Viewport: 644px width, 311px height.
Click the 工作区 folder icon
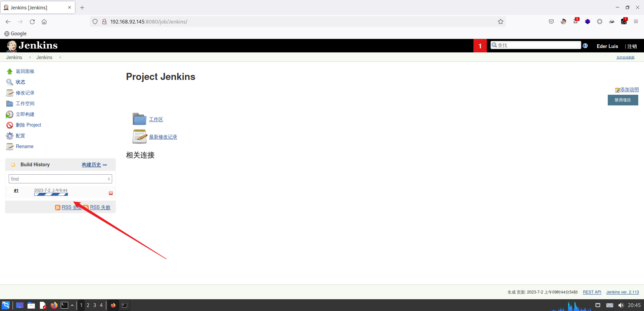coord(139,119)
